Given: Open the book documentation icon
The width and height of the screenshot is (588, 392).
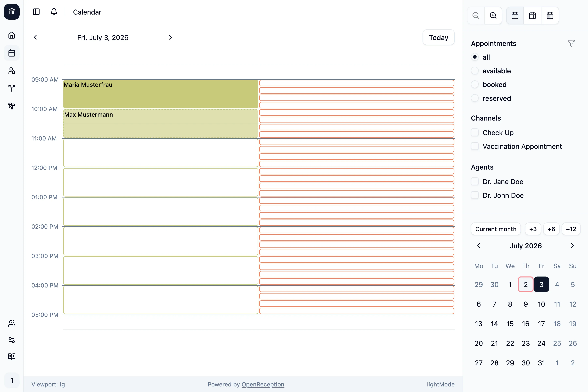Looking at the screenshot, I should [x=12, y=357].
